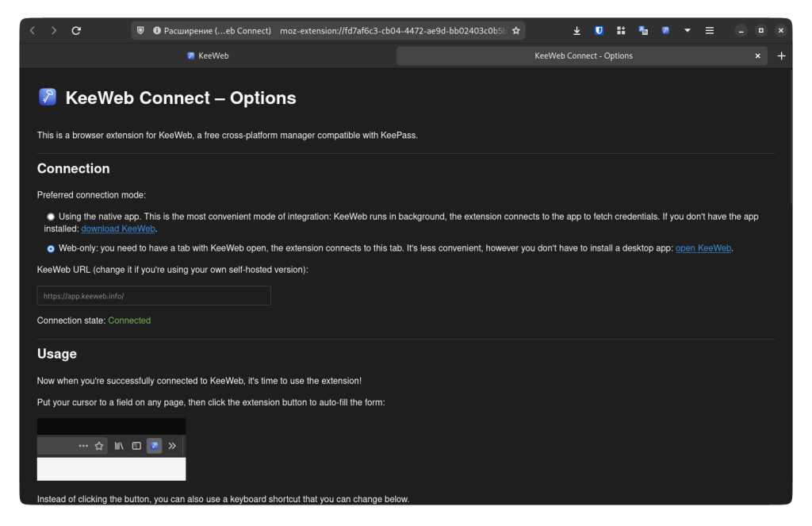Close the browser window
This screenshot has height=526, width=812.
(x=781, y=31)
